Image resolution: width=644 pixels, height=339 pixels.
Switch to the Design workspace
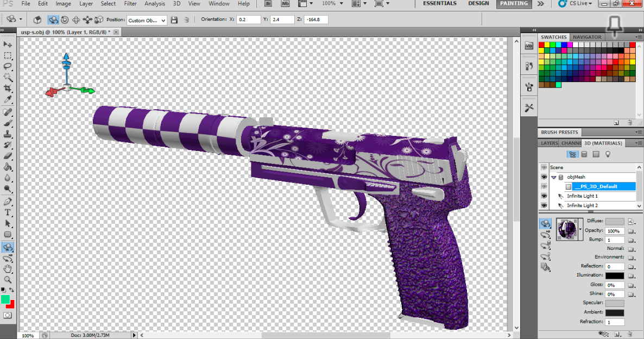tap(478, 3)
